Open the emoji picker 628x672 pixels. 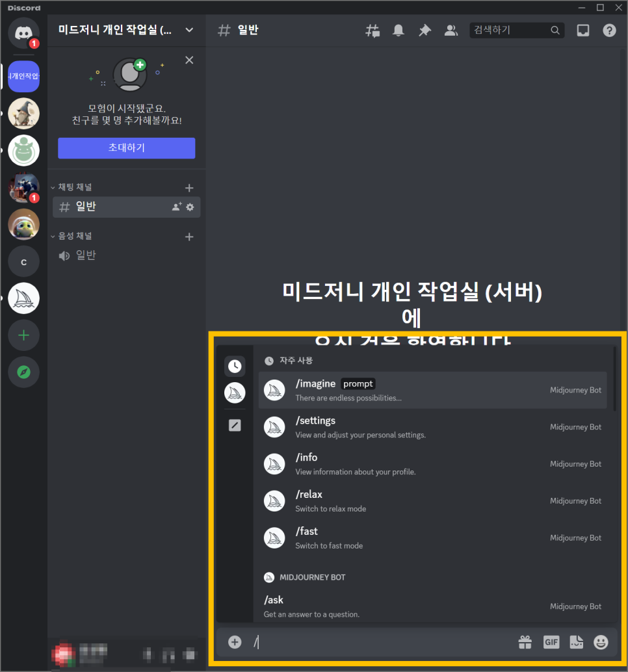tap(601, 642)
